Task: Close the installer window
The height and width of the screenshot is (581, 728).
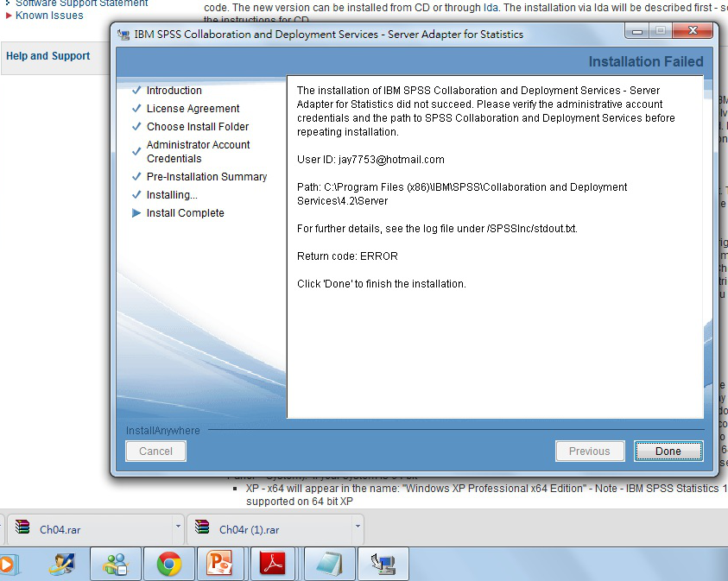Action: click(693, 30)
